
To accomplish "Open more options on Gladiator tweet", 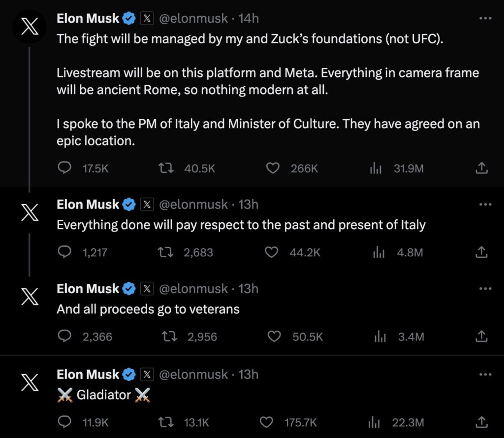I will (485, 374).
